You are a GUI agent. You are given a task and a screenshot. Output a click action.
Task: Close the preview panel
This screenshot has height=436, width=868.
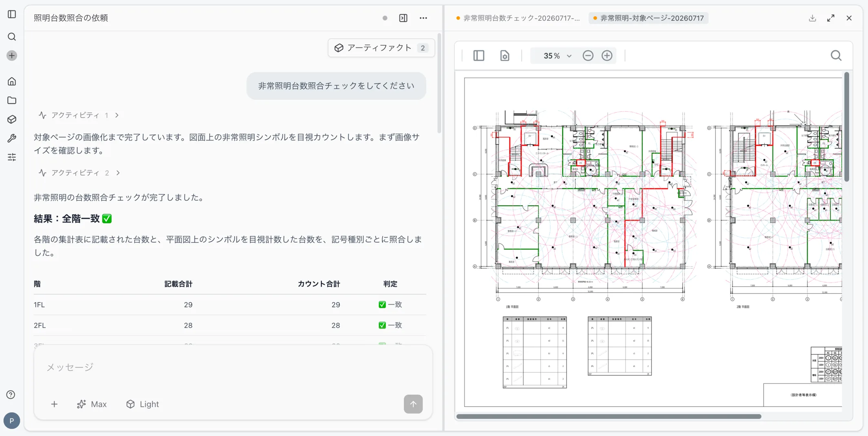[x=849, y=18]
